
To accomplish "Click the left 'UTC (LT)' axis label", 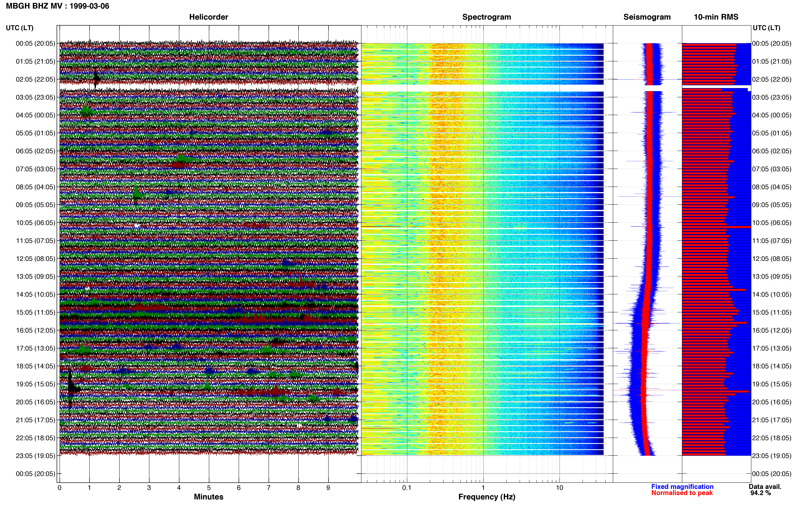I will point(19,28).
